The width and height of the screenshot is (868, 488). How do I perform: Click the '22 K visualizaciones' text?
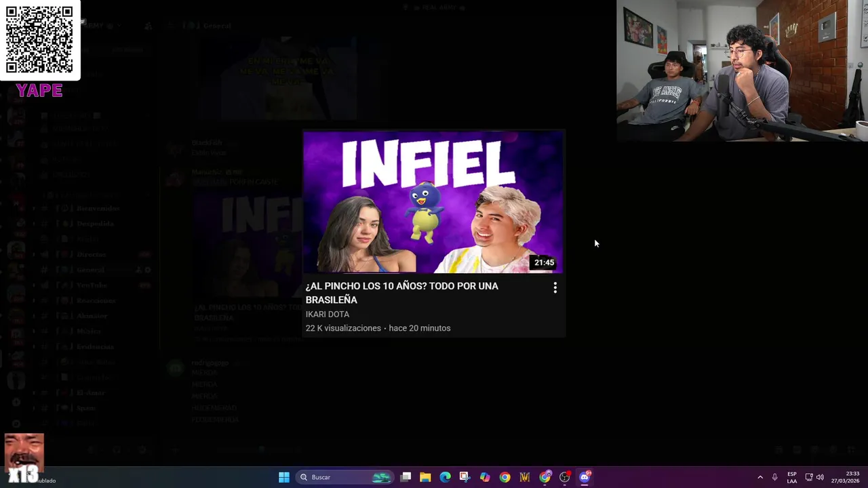tap(343, 328)
